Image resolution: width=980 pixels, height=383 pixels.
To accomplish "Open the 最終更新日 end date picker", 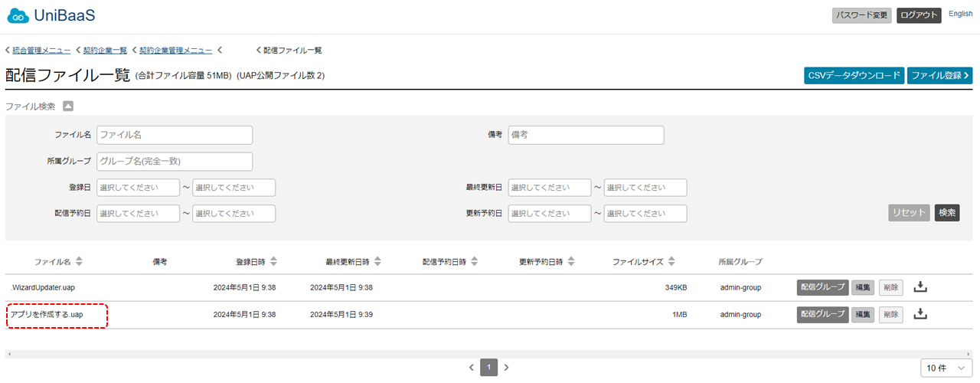I will click(645, 188).
